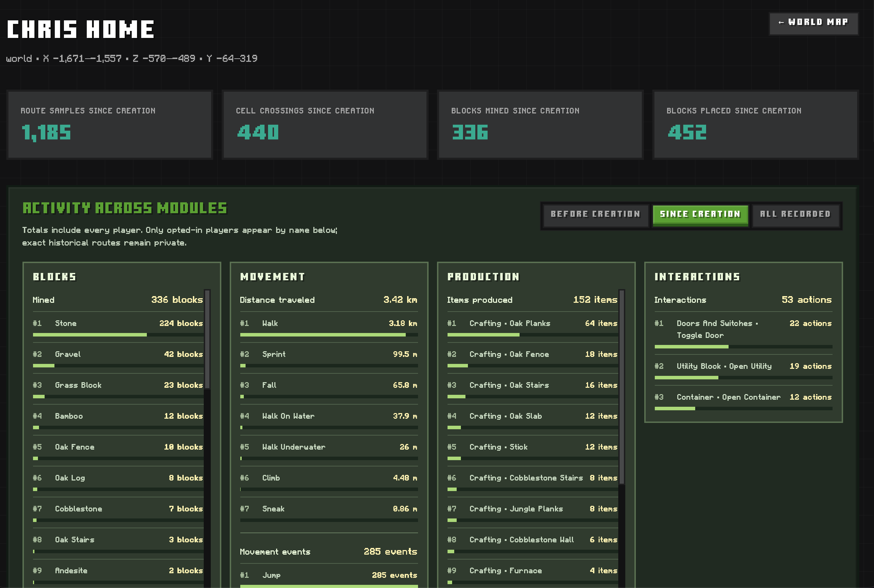Select Container Open Container row
Image resolution: width=874 pixels, height=588 pixels.
click(743, 401)
